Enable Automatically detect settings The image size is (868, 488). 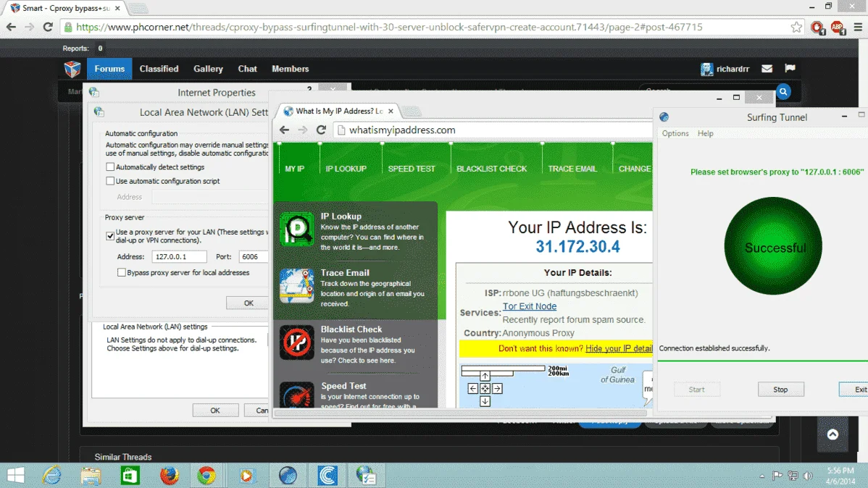pos(110,167)
